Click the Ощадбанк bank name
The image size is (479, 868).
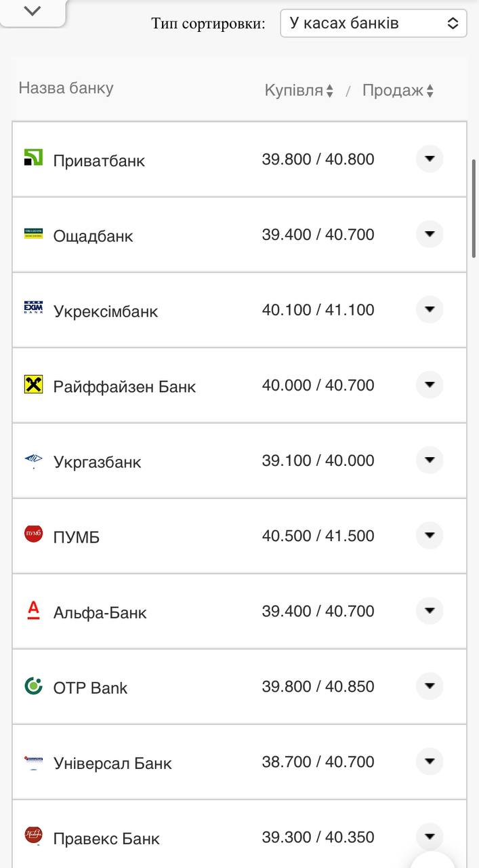click(x=93, y=236)
